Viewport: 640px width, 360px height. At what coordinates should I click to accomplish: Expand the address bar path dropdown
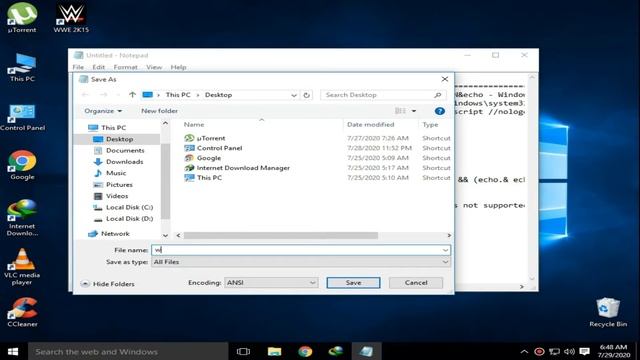click(x=294, y=95)
